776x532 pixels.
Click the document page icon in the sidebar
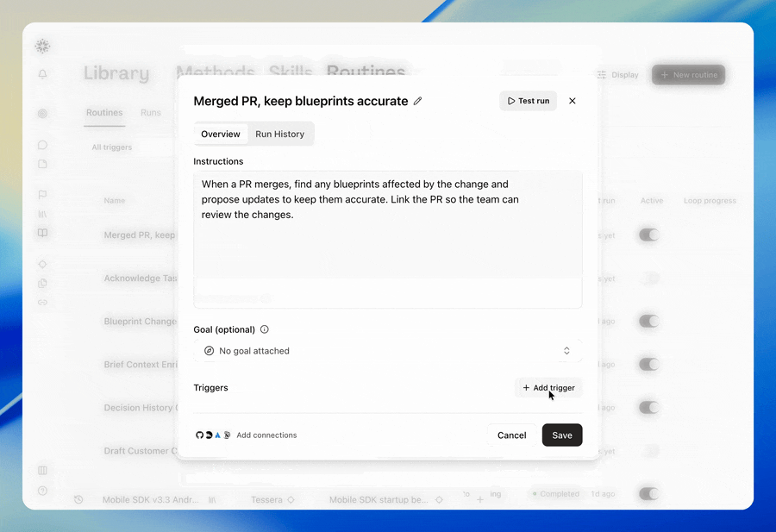42,164
